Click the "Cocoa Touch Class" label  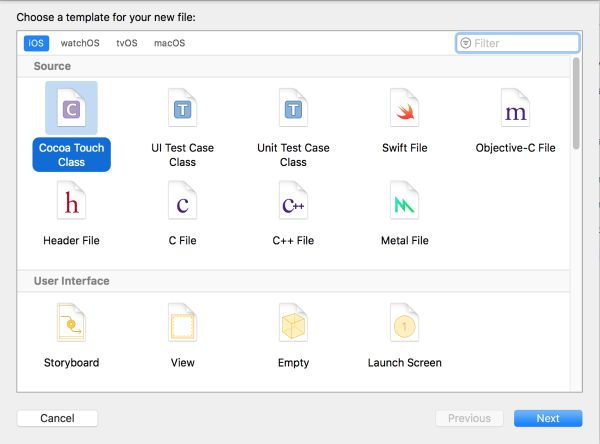click(x=72, y=155)
